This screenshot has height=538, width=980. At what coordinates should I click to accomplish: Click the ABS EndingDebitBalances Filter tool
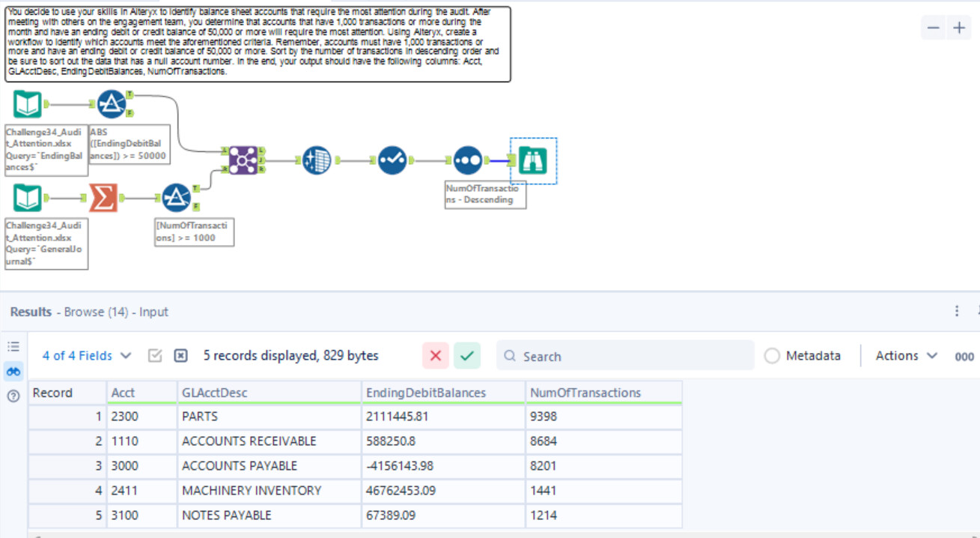pyautogui.click(x=112, y=104)
